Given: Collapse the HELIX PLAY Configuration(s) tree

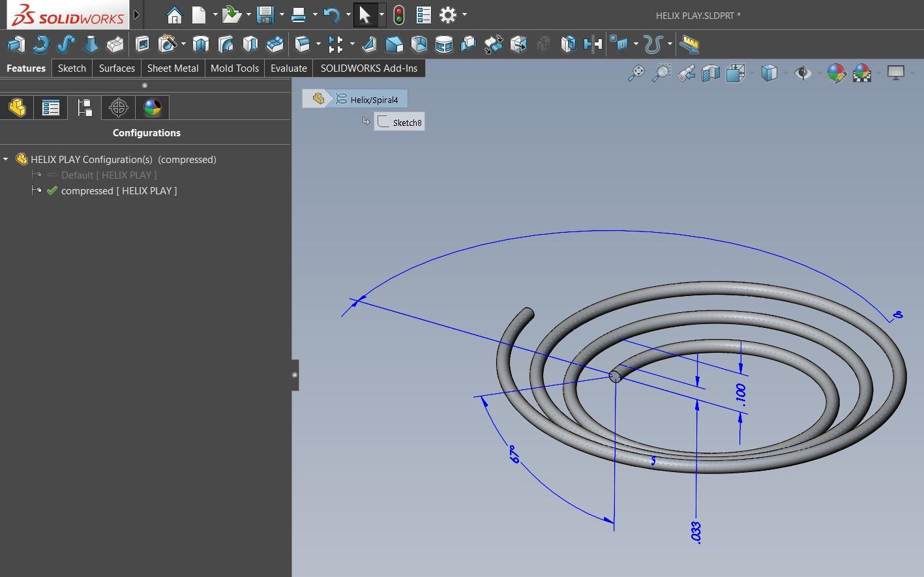Looking at the screenshot, I should point(6,159).
